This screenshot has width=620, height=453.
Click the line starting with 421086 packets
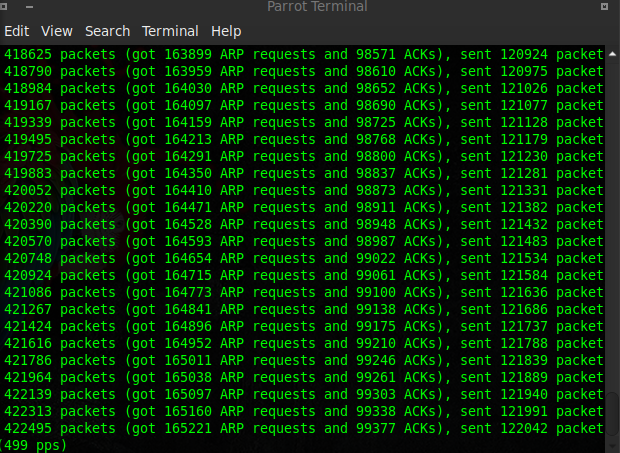point(304,292)
